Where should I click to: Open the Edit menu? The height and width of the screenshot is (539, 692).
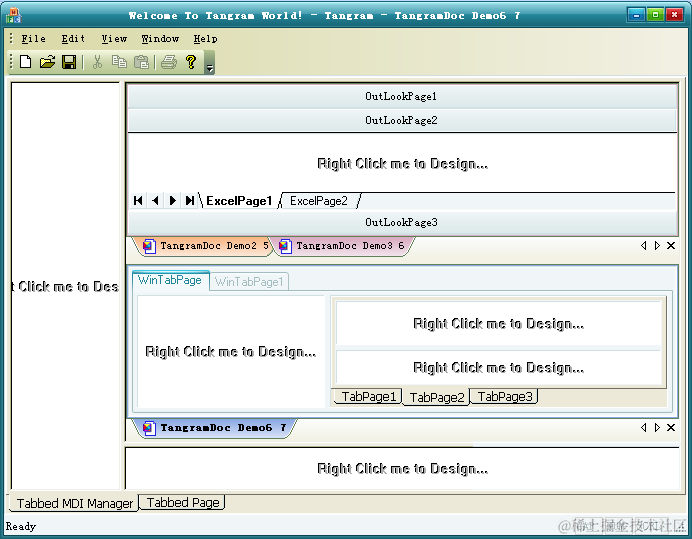point(73,39)
